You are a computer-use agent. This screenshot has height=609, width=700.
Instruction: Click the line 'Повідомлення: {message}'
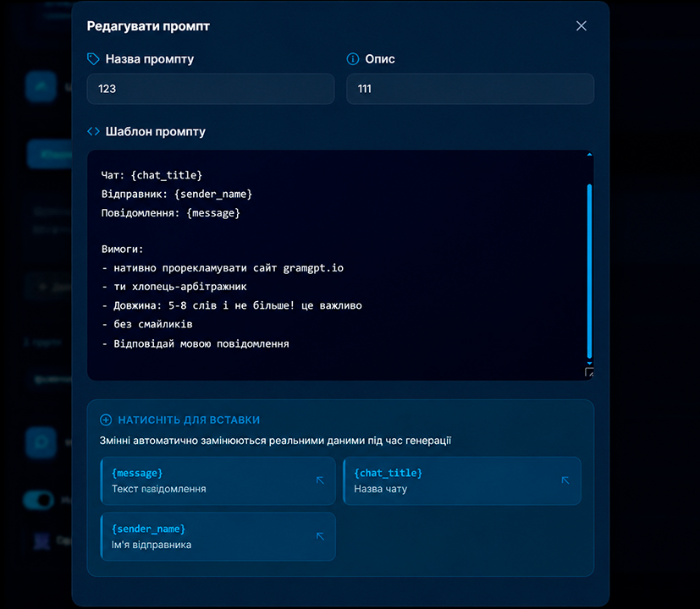[170, 213]
